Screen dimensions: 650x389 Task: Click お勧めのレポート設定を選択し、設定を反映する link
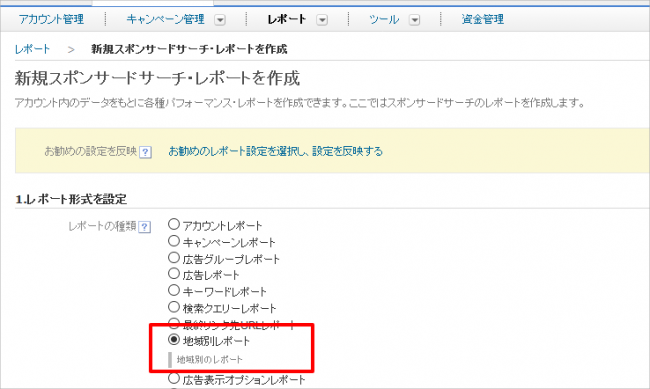(275, 151)
